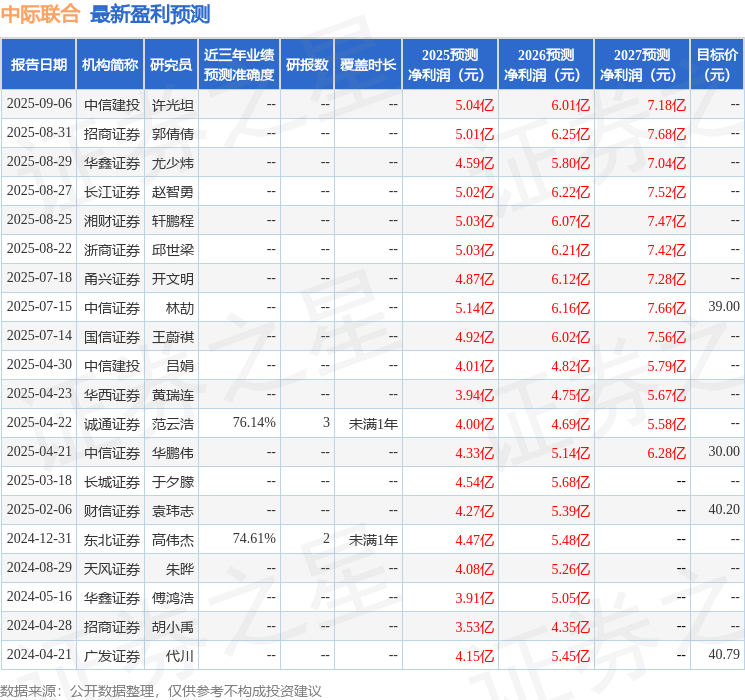Select the 2027预测净利润 column header

pos(642,65)
